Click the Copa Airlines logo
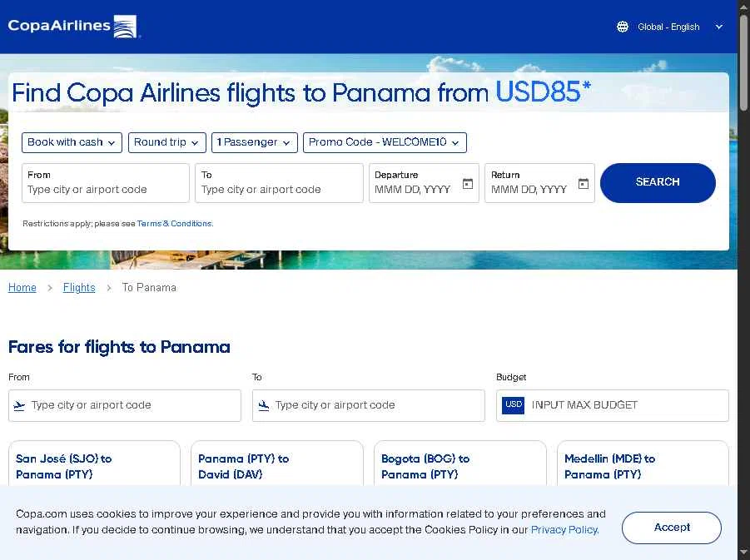Screen dimensions: 750x560 [x=73, y=26]
